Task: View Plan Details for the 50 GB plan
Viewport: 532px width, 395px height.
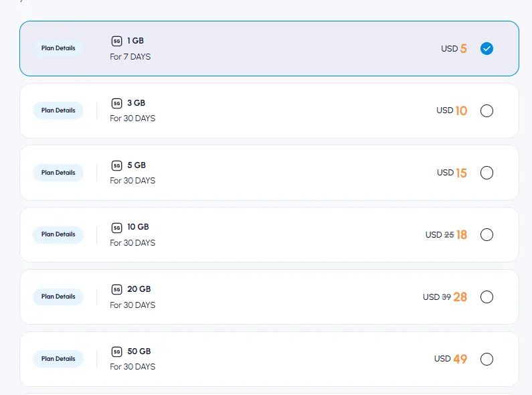Action: (58, 359)
